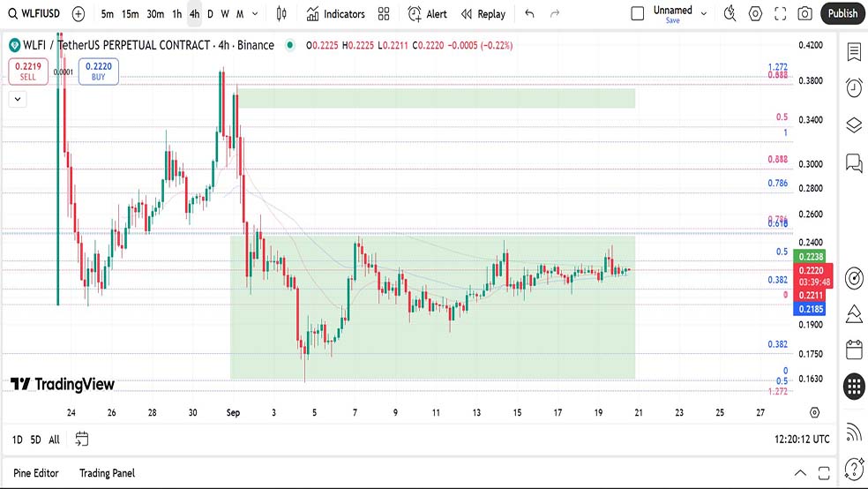
Task: Open the Pine Editor tab
Action: (x=36, y=473)
